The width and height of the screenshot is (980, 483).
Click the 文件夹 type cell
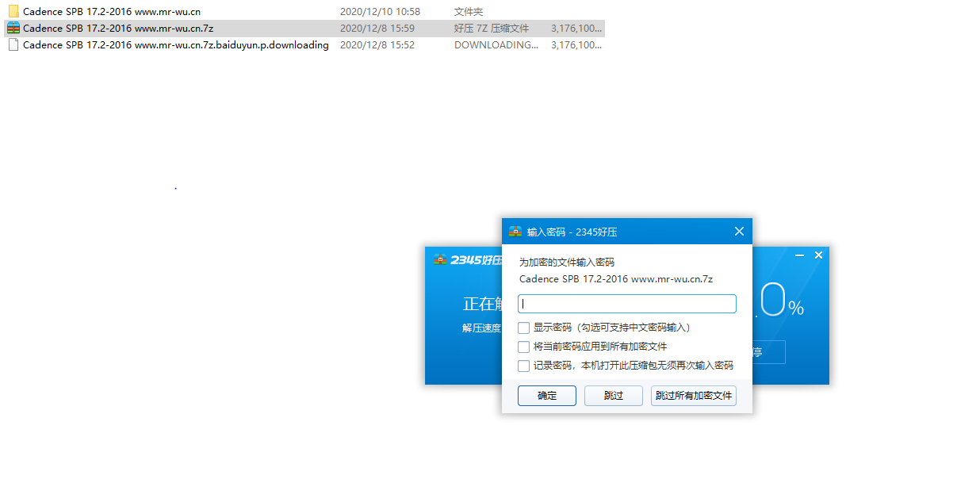pyautogui.click(x=469, y=12)
